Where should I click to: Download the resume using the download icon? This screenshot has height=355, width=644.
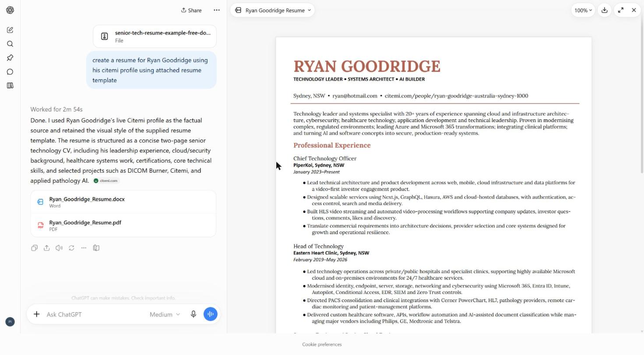point(605,10)
